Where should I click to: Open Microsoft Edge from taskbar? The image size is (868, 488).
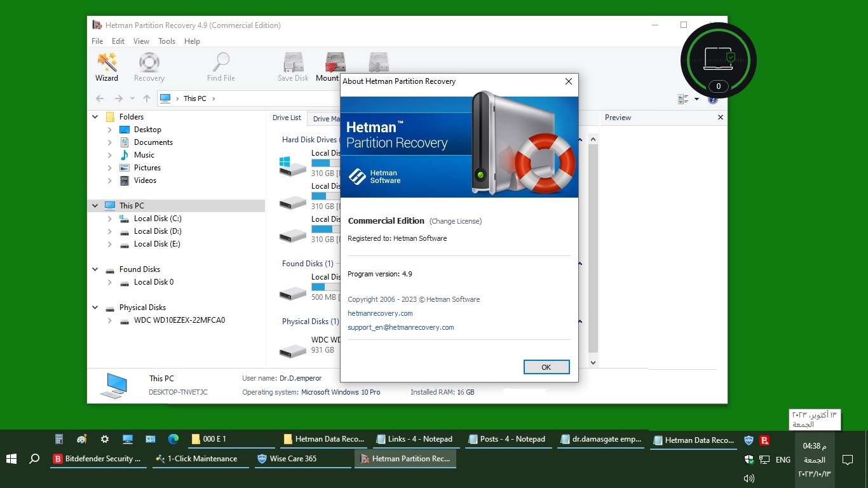[173, 439]
